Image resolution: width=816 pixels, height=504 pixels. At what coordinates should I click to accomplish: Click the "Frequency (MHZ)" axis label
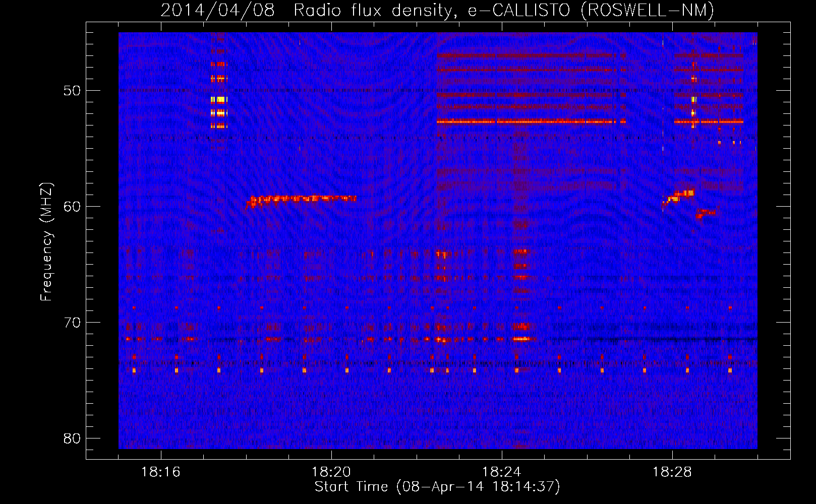[46, 242]
